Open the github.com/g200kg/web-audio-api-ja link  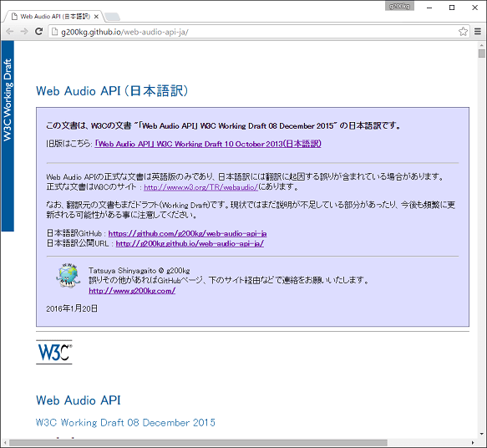[x=187, y=233]
